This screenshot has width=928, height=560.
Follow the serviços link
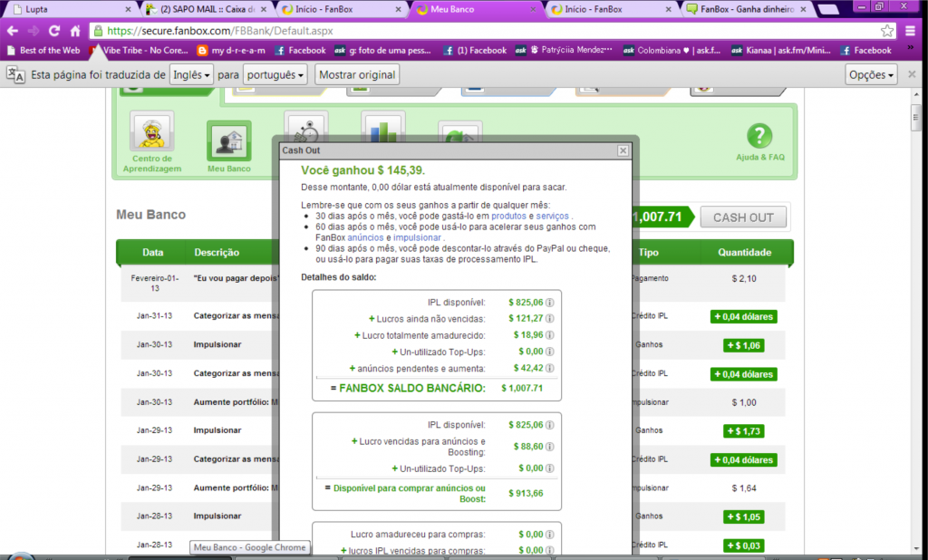(552, 216)
